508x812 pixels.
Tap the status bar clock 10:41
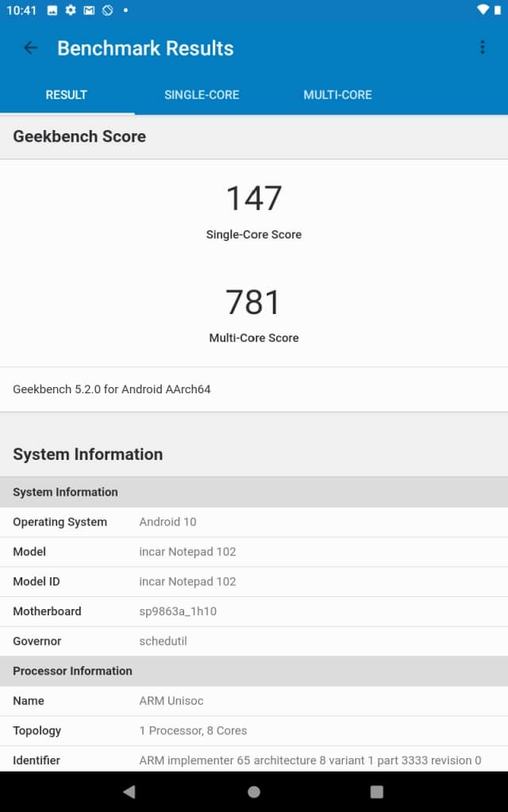click(21, 10)
